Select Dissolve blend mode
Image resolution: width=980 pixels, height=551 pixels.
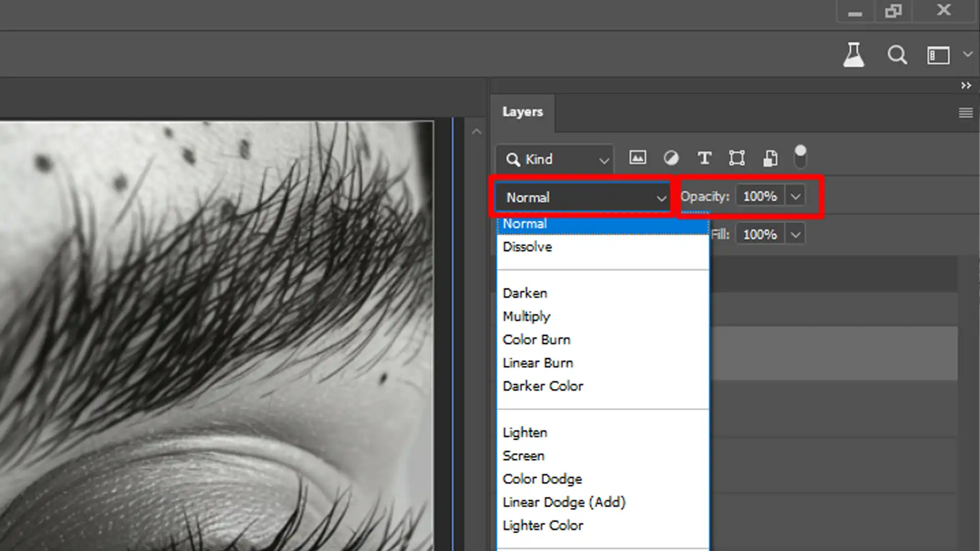click(527, 247)
